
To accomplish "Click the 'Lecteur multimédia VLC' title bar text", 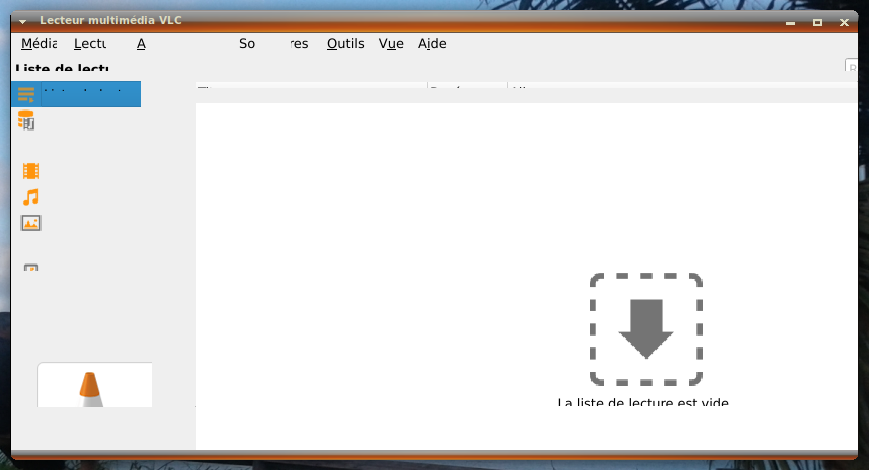I will coord(111,21).
